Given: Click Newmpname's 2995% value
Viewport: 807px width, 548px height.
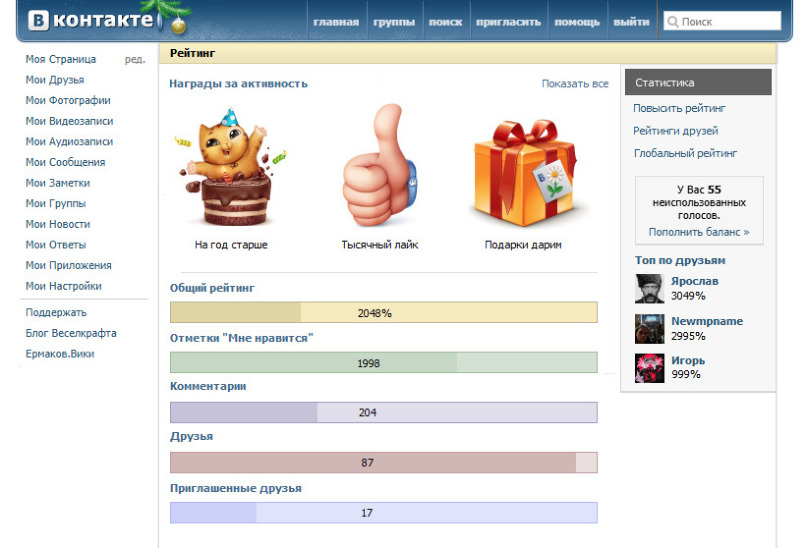Looking at the screenshot, I should coord(688,336).
